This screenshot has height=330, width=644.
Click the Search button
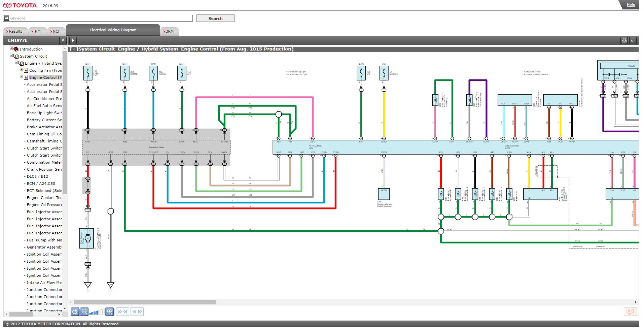(215, 18)
